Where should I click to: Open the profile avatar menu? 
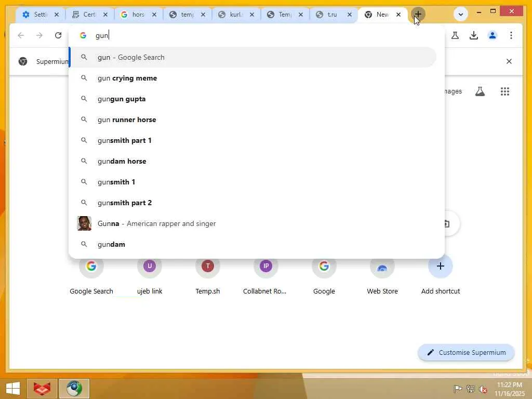coord(493,35)
